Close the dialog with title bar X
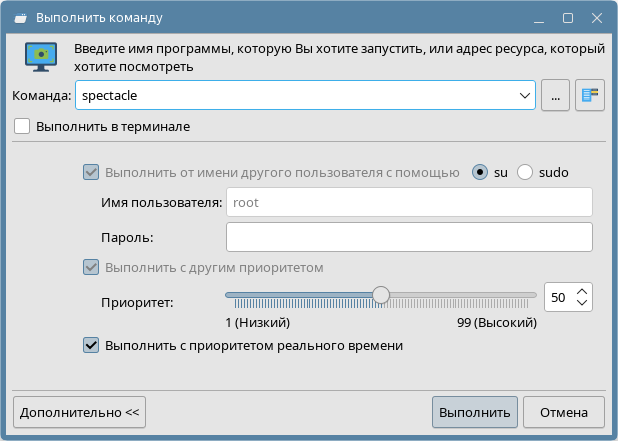The height and width of the screenshot is (441, 618). coord(595,17)
